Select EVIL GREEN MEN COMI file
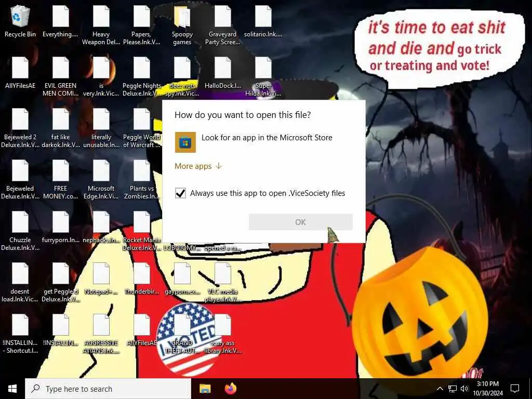This screenshot has height=399, width=532. [x=60, y=77]
